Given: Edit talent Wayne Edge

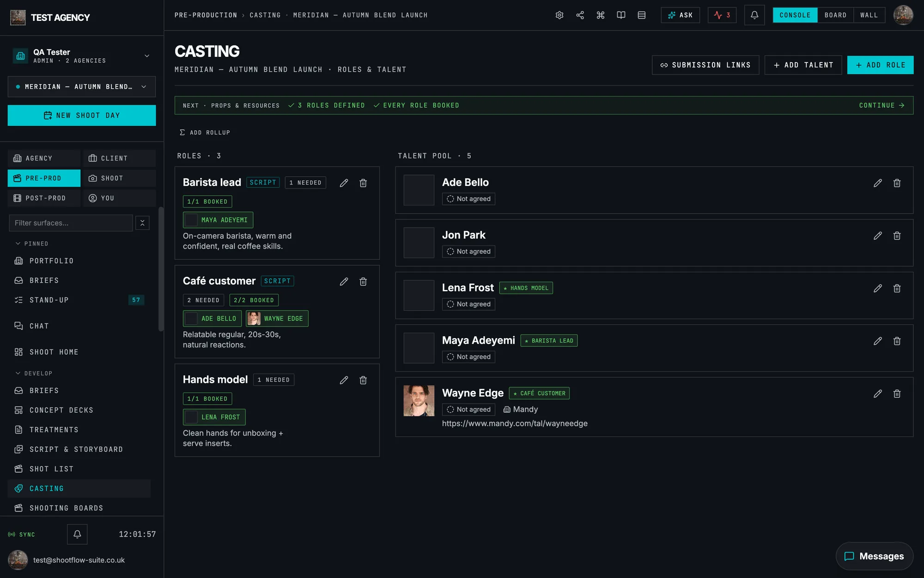Looking at the screenshot, I should pyautogui.click(x=878, y=394).
